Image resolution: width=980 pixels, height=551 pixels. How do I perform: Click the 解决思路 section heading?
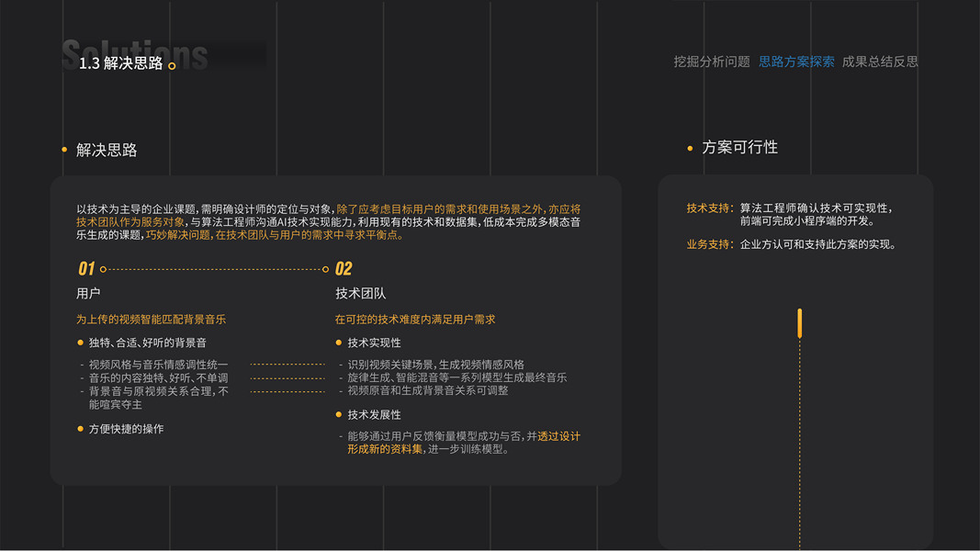click(107, 150)
